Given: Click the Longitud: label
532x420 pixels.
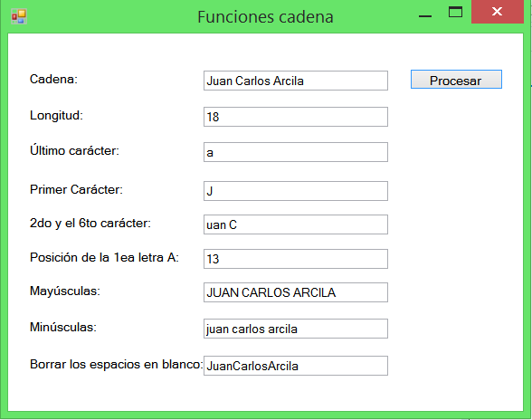Looking at the screenshot, I should 56,116.
